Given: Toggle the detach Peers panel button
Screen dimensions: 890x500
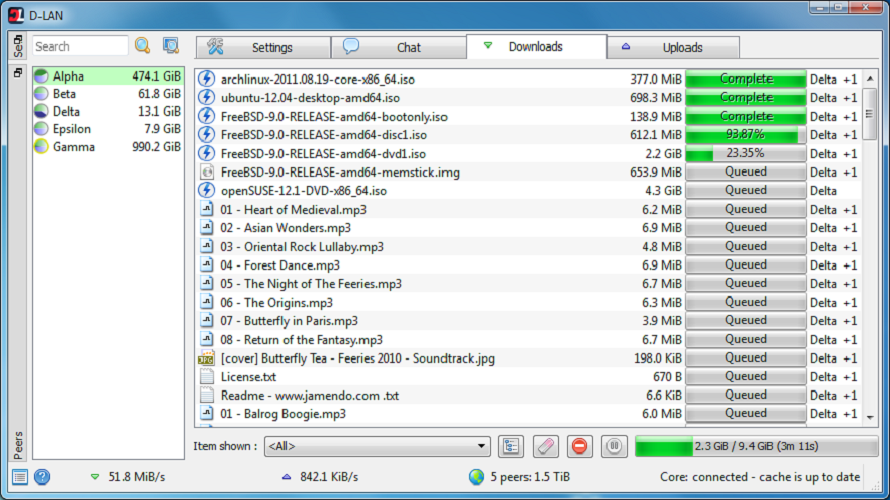Looking at the screenshot, I should [x=18, y=73].
